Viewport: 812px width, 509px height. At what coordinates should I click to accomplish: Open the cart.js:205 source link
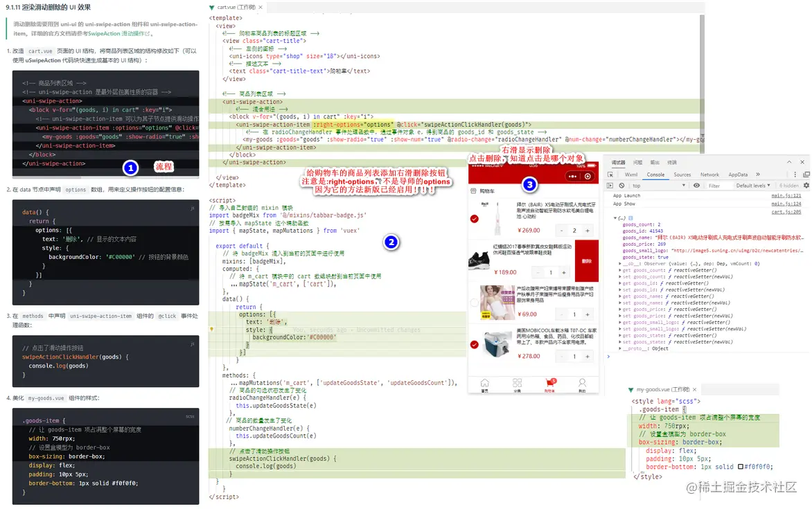(x=786, y=212)
